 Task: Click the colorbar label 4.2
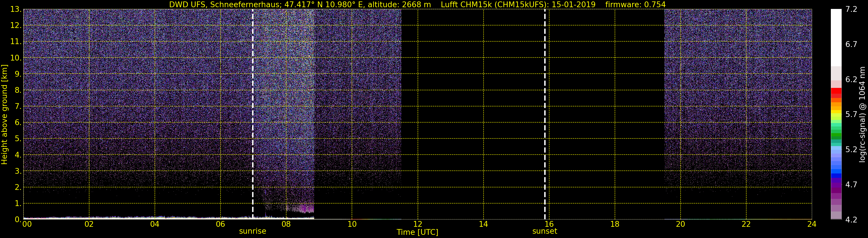851,220
